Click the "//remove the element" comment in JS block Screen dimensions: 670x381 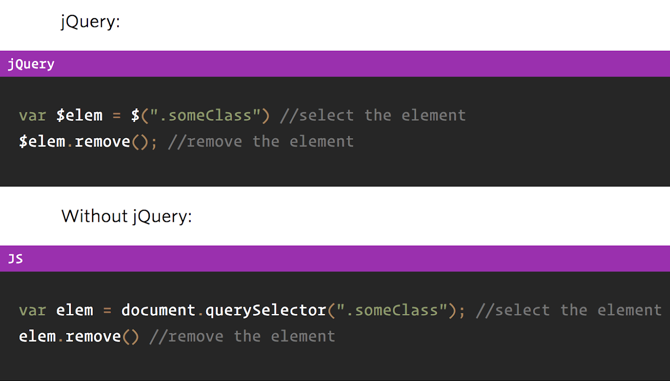pyautogui.click(x=242, y=337)
